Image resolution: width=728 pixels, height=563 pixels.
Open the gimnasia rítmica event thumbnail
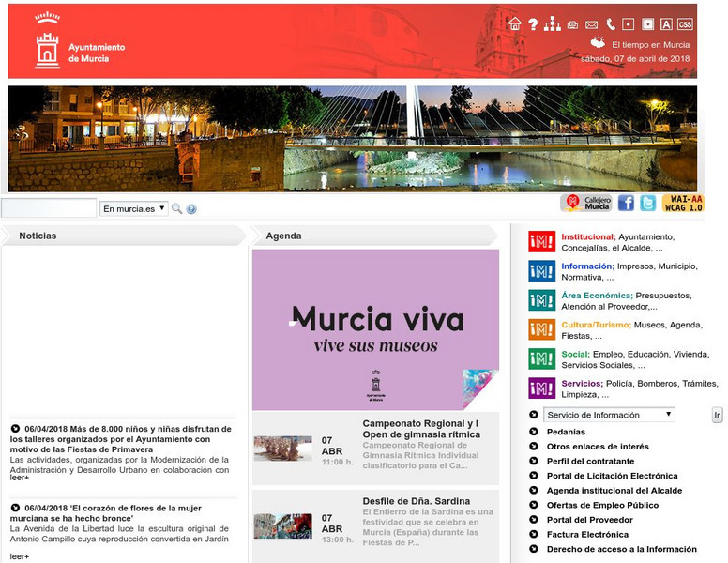coord(282,449)
